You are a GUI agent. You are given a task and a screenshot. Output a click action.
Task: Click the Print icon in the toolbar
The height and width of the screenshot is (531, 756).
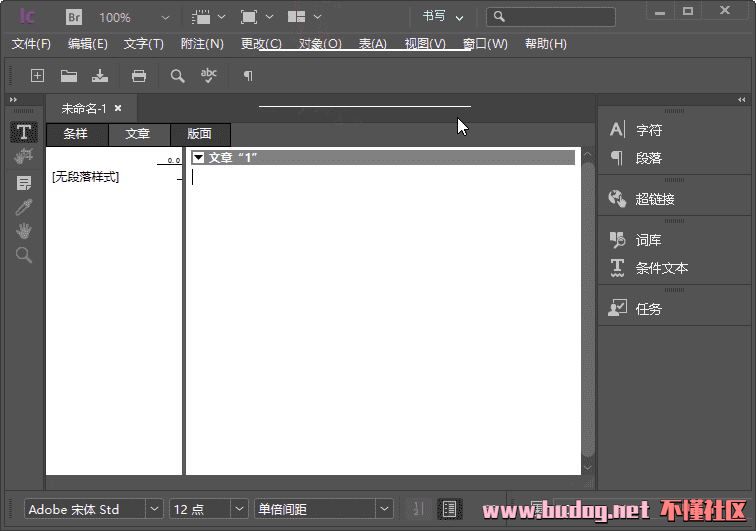(139, 76)
